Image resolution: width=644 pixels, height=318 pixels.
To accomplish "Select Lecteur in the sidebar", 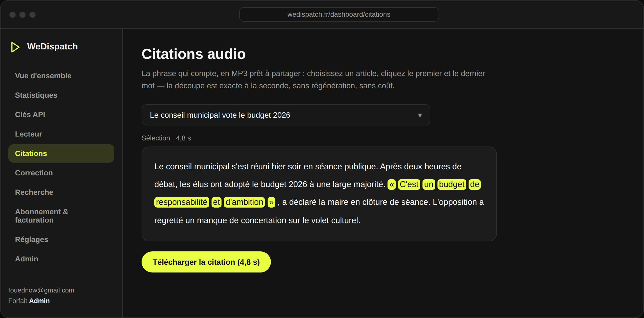I will tap(61, 134).
